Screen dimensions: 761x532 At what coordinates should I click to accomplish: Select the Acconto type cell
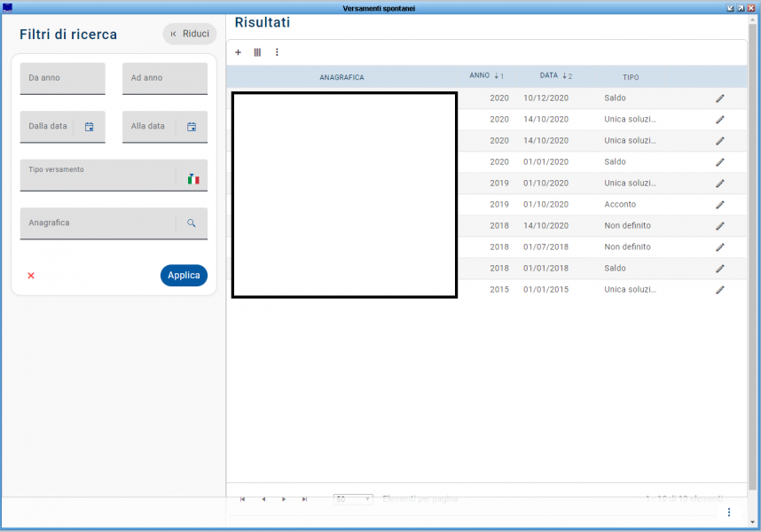[x=620, y=204]
